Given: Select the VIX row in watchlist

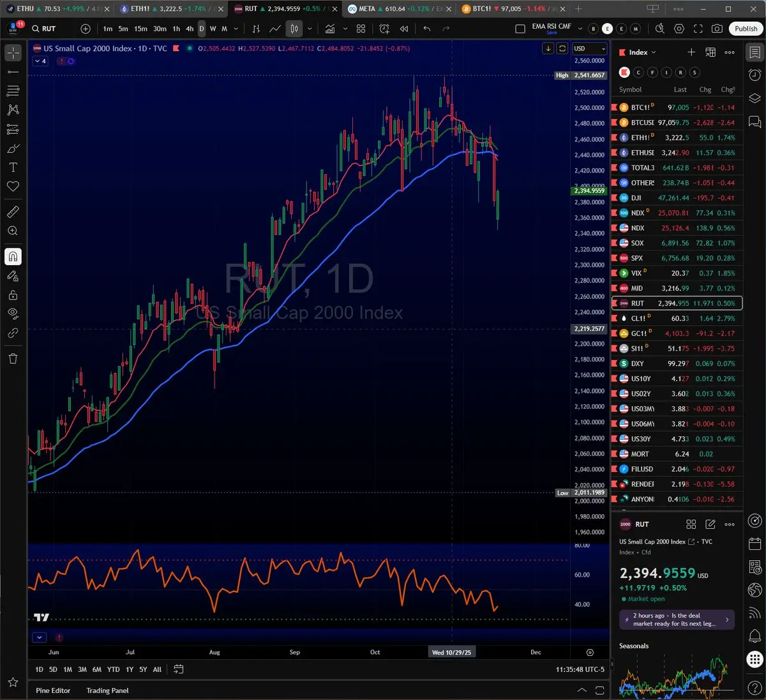Looking at the screenshot, I should [677, 273].
